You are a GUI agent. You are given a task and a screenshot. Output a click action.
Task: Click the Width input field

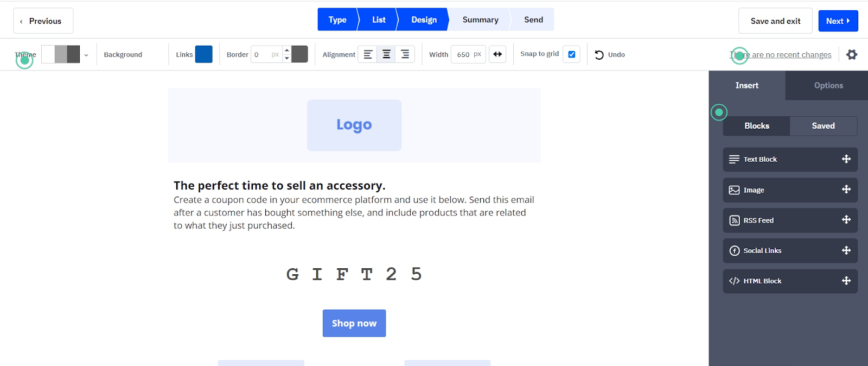click(x=468, y=54)
